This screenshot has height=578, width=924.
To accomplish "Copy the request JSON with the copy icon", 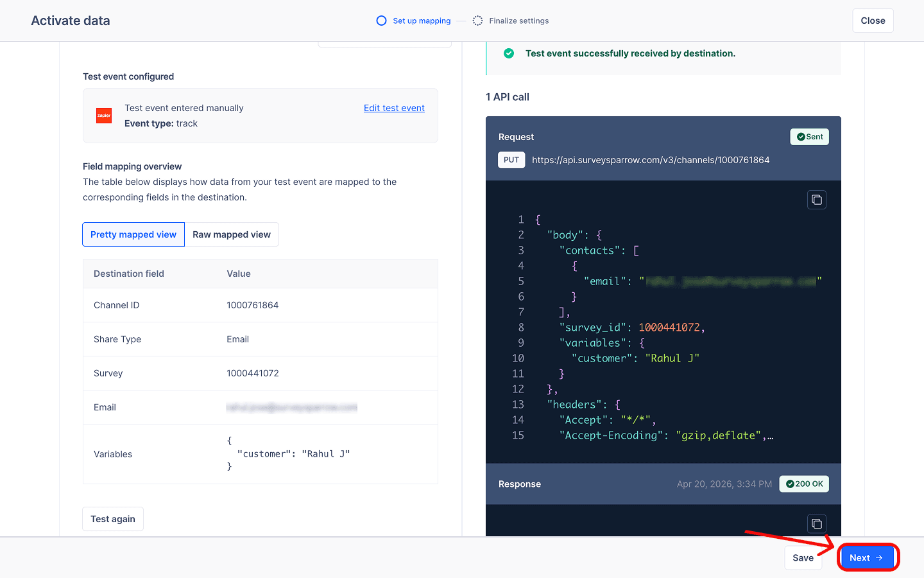I will (x=816, y=200).
